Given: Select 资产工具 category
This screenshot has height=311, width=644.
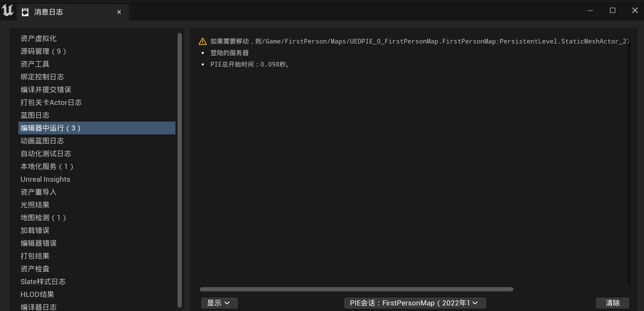Looking at the screenshot, I should click(97, 64).
